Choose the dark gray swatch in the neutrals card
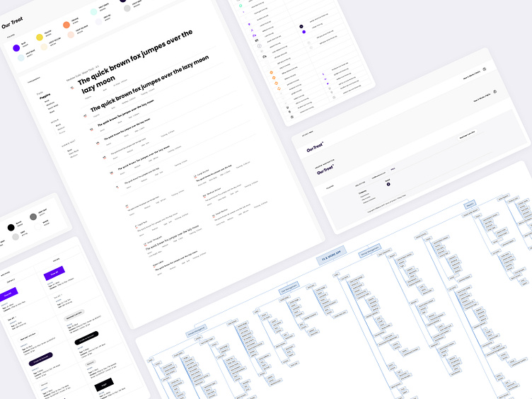Screen dimensions: 532x399 click(33, 216)
